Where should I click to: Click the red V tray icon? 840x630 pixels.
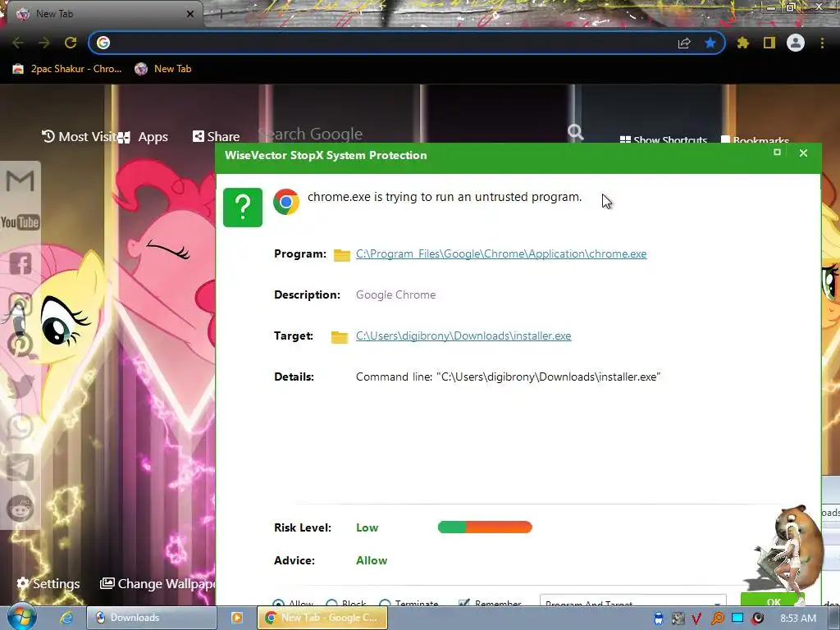(697, 619)
